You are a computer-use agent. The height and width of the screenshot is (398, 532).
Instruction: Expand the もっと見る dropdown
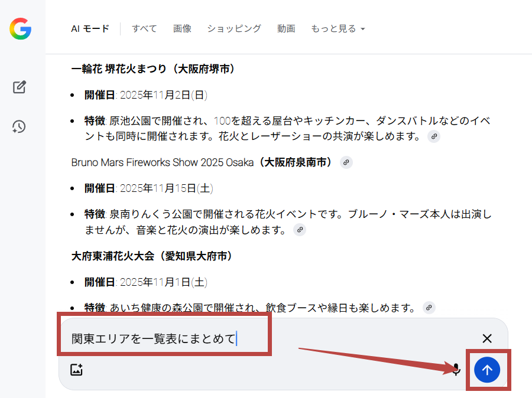coord(338,28)
